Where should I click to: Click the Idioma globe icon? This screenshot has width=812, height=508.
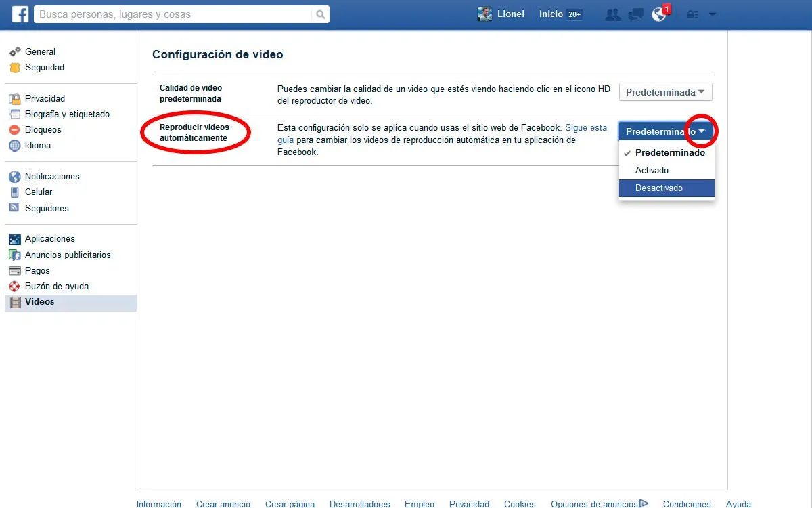[15, 145]
